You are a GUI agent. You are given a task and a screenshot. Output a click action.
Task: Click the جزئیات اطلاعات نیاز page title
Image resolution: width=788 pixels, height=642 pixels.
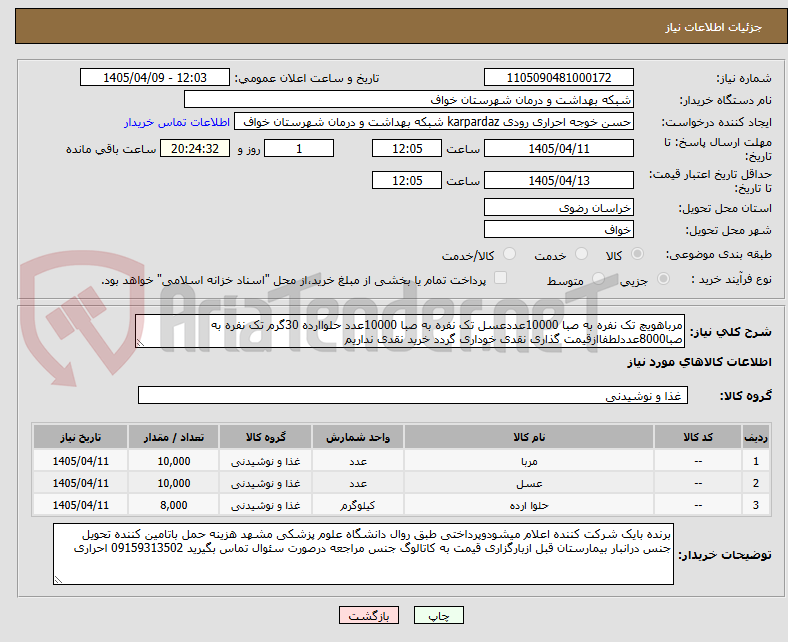(x=714, y=27)
